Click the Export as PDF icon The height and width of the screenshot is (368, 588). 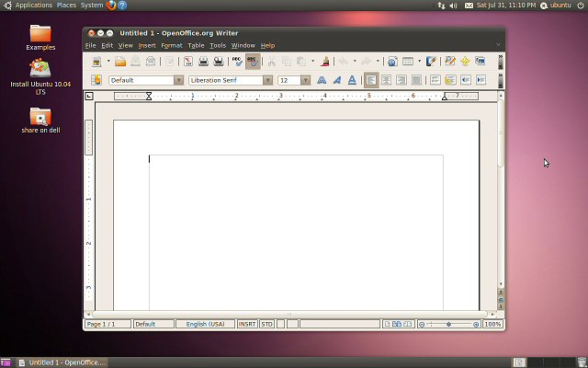(187, 62)
